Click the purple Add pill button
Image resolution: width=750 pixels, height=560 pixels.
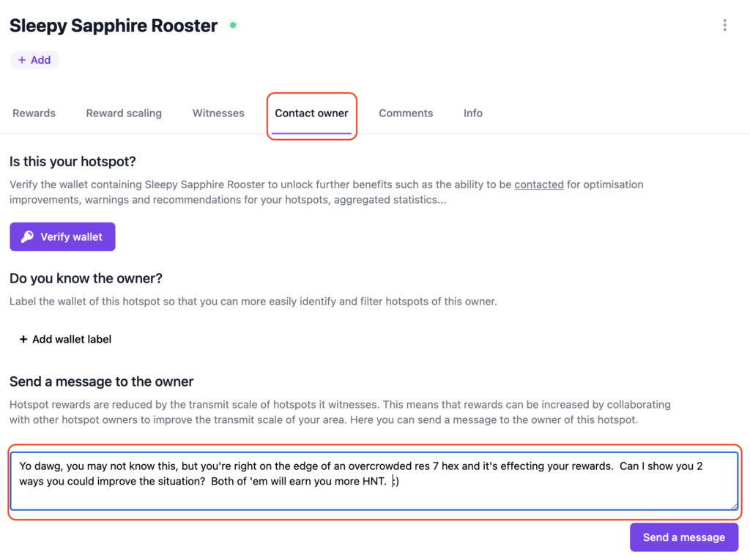[34, 60]
